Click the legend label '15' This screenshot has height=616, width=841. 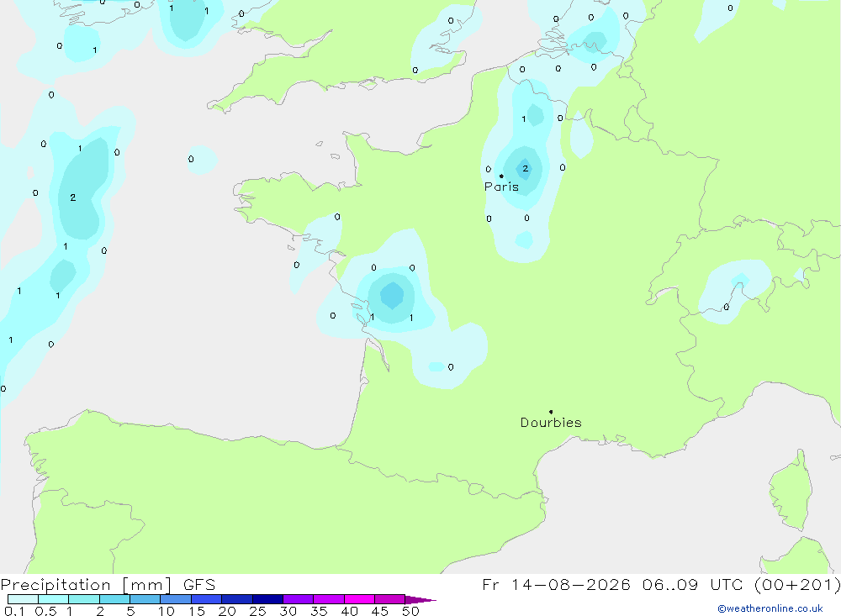[197, 611]
